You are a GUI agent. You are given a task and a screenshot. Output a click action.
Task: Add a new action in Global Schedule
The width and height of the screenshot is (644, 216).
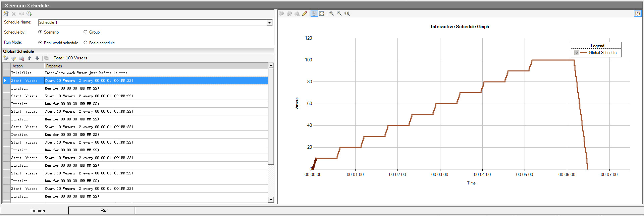point(6,58)
